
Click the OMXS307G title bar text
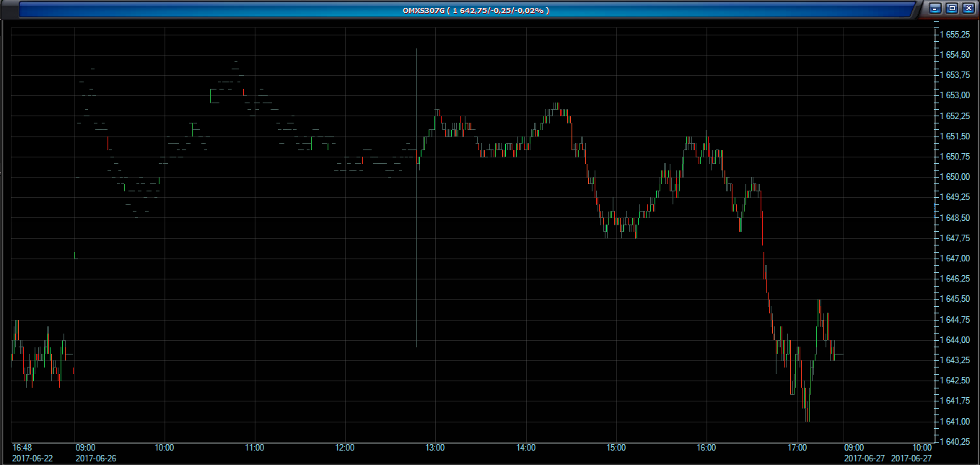point(476,10)
